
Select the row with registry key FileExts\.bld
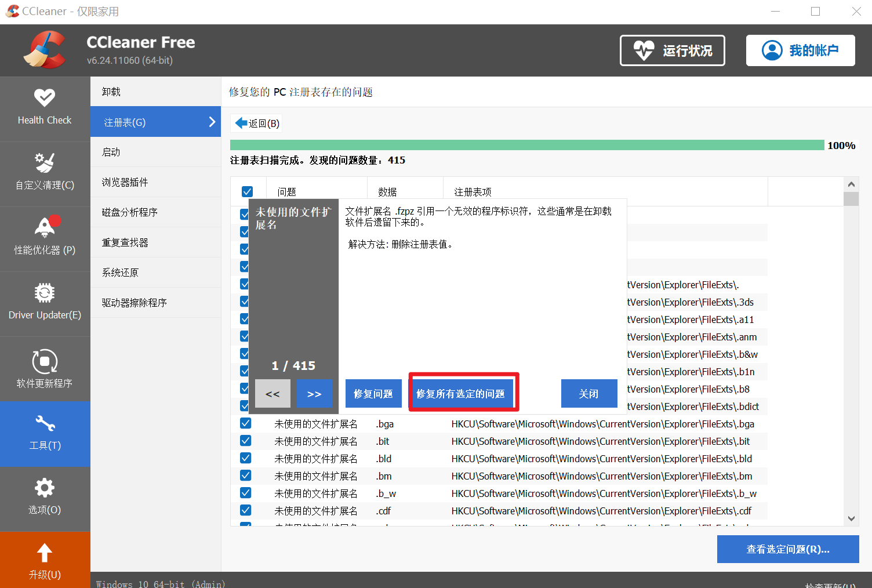coord(499,459)
